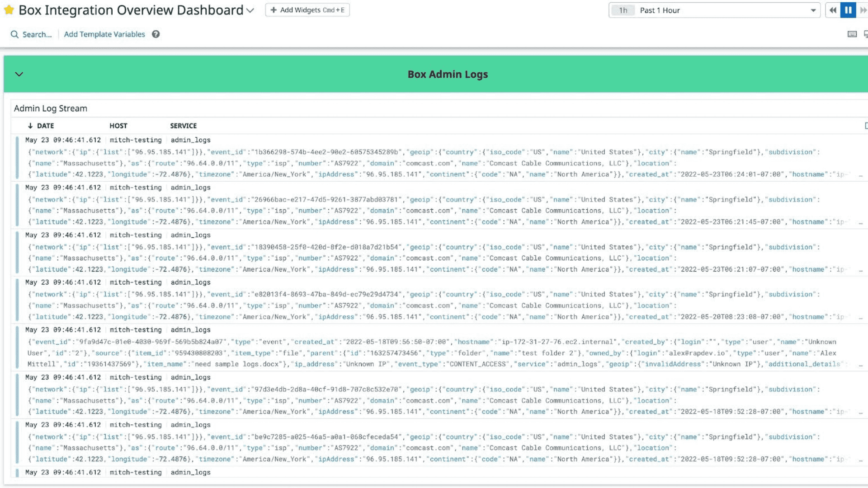
Task: Click the Add Widgets button
Action: [307, 10]
